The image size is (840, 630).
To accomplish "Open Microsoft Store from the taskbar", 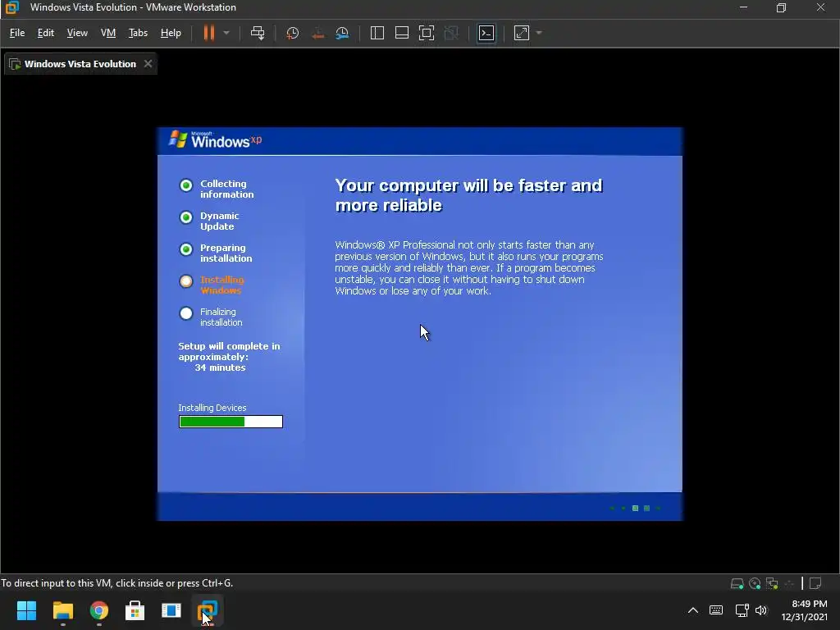I will coord(135,610).
